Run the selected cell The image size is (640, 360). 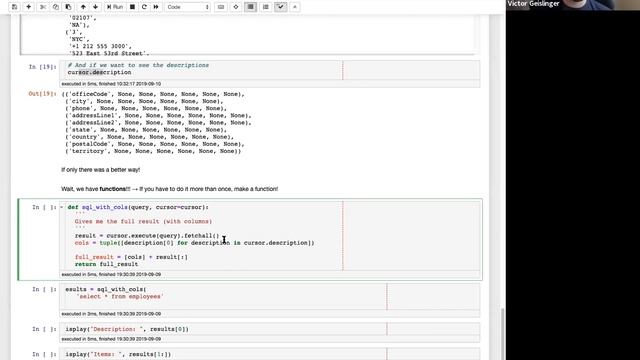(115, 7)
